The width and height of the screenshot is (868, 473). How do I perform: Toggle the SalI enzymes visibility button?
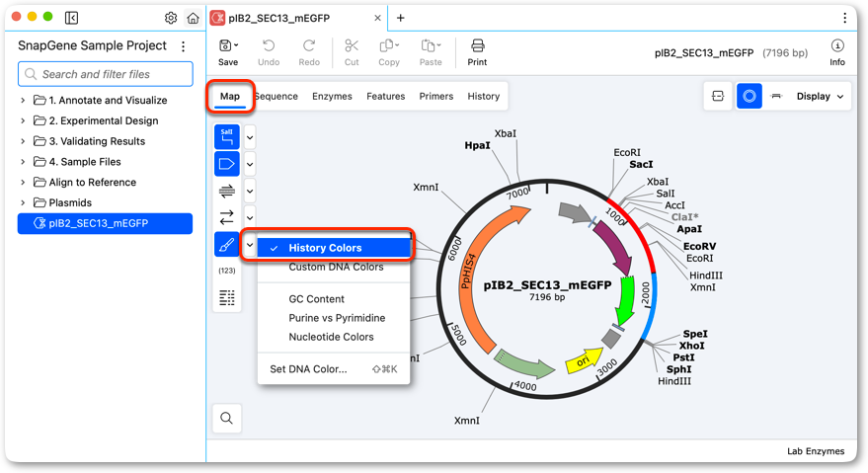click(x=227, y=137)
